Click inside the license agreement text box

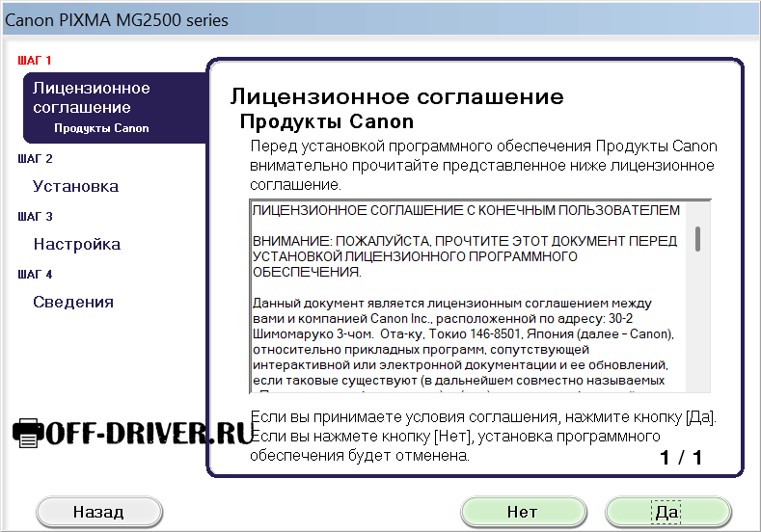tap(480, 296)
